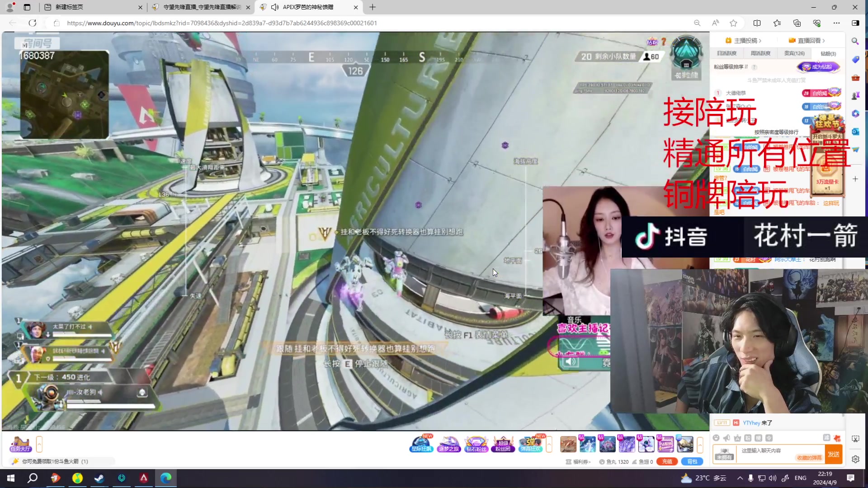Open the 钻石粉丝 diamond fan icon
The width and height of the screenshot is (868, 488).
point(476,444)
